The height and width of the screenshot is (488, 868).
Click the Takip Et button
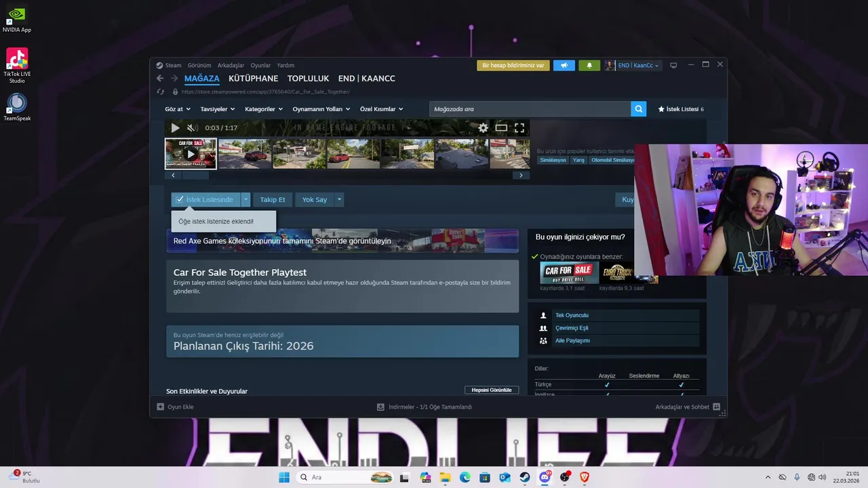[273, 199]
